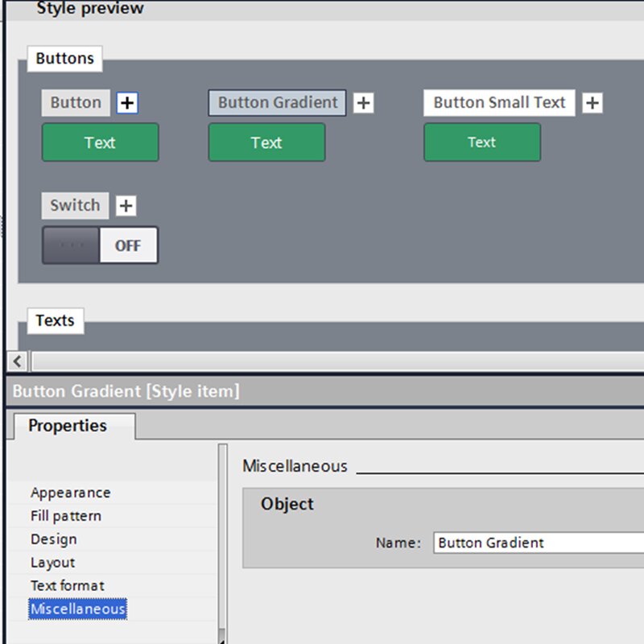
Task: Click the plus icon next to Switch
Action: pos(126,205)
